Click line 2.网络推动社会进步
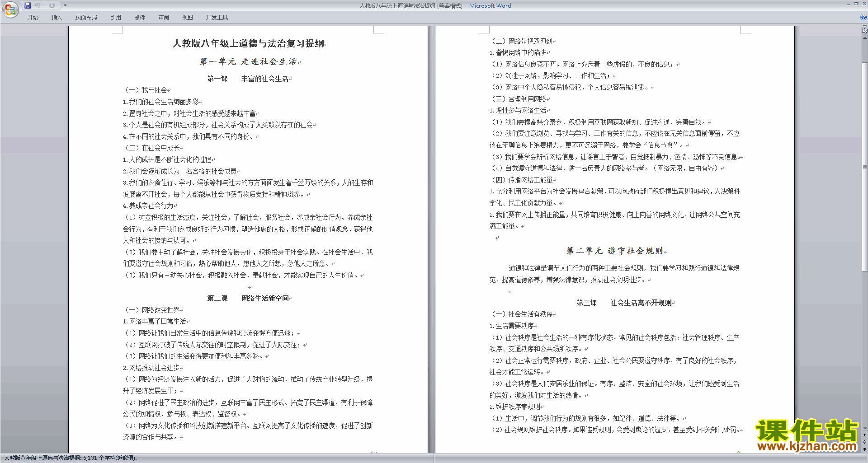The height and width of the screenshot is (463, 868). [151, 368]
